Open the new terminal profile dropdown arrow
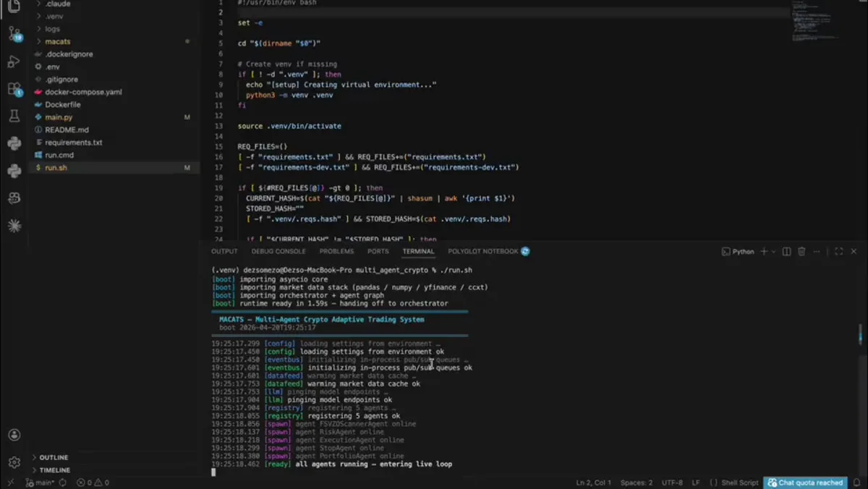Image resolution: width=868 pixels, height=489 pixels. pos(774,252)
